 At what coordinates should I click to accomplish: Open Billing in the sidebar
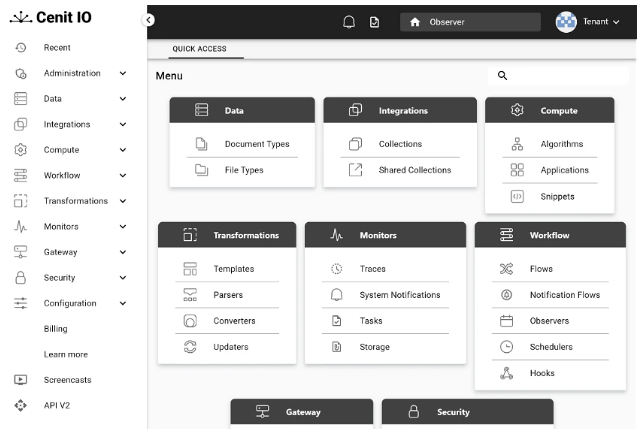[58, 329]
